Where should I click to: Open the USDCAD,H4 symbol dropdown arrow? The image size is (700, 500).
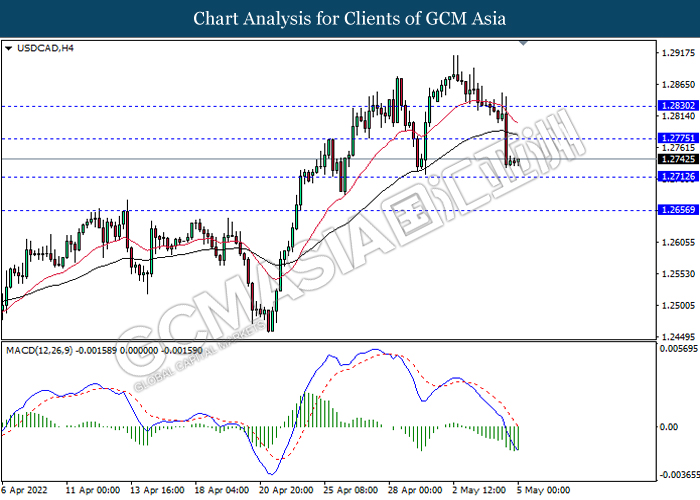(8, 48)
